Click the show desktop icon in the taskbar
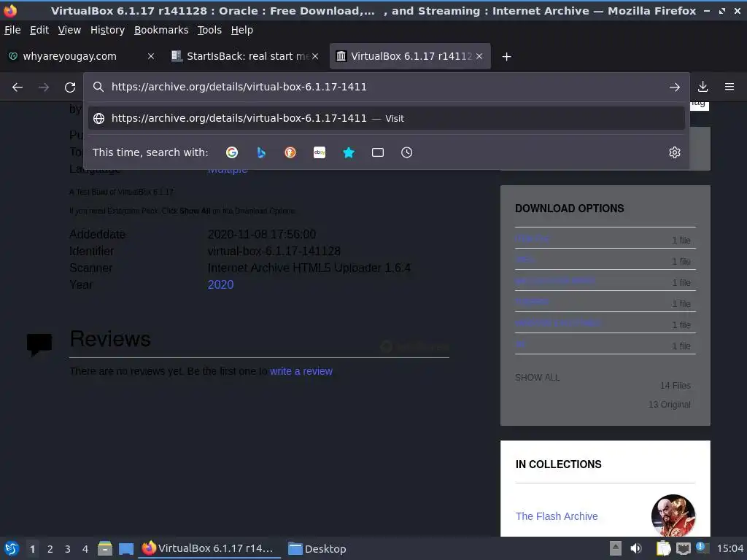The width and height of the screenshot is (747, 560). (x=126, y=549)
